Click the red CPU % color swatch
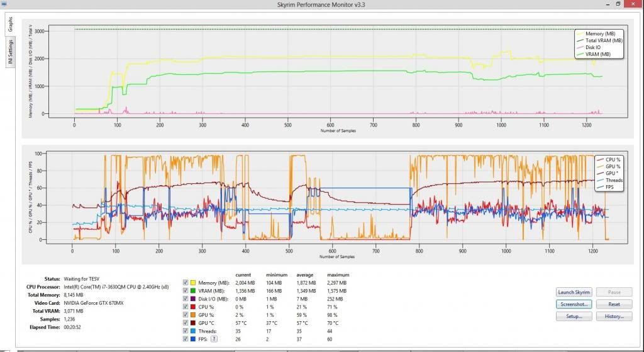 pos(193,307)
